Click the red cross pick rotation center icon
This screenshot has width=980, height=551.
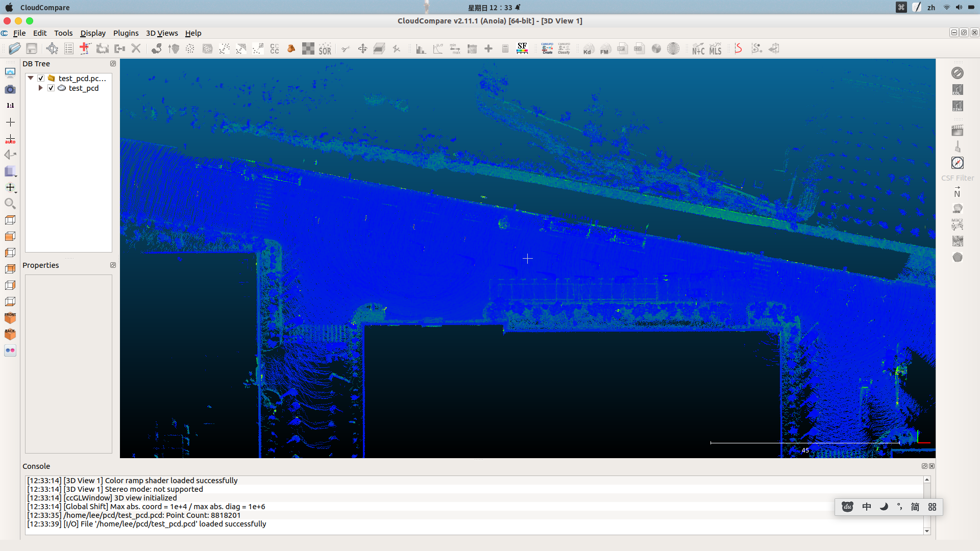click(85, 48)
